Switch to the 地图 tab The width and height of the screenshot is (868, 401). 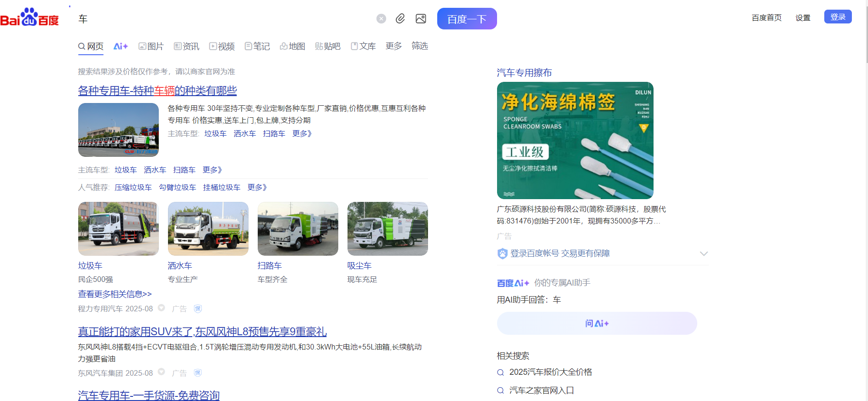[x=293, y=46]
